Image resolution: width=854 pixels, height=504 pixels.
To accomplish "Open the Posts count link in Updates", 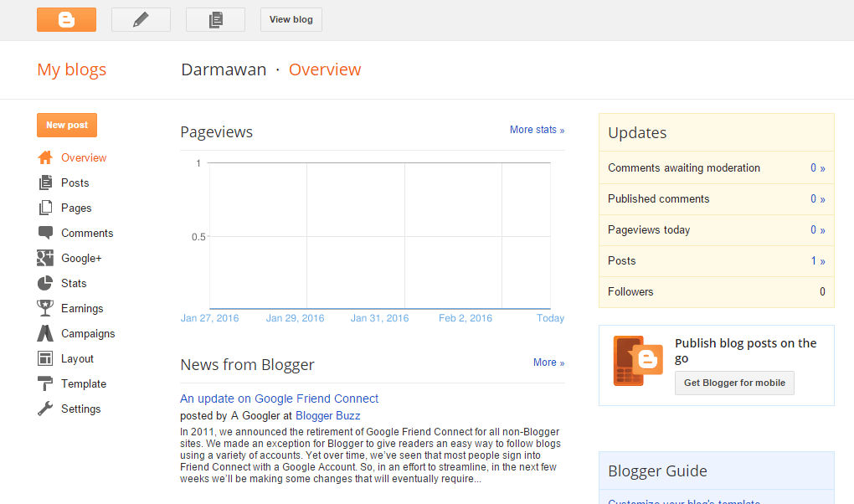I will pyautogui.click(x=818, y=261).
